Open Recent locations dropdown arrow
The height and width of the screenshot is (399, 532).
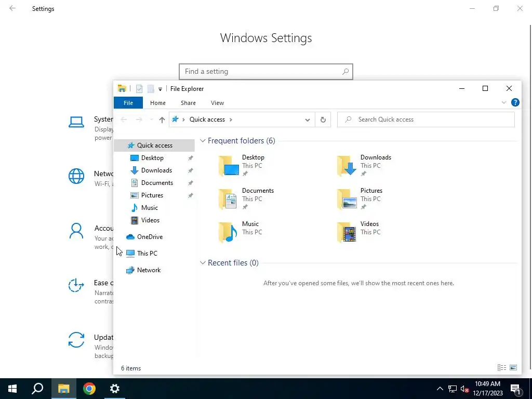tap(151, 120)
